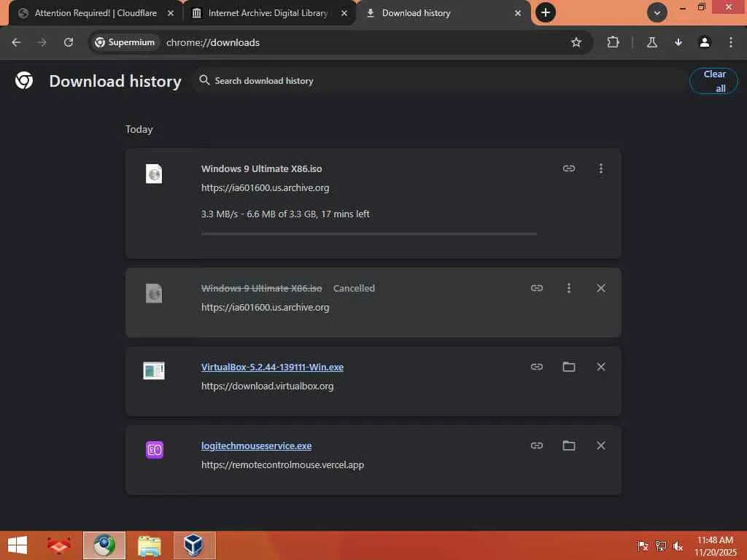Screen dimensions: 747x560
Task: Remove the cancelled Windows 9 ISO from list
Action: click(x=601, y=287)
